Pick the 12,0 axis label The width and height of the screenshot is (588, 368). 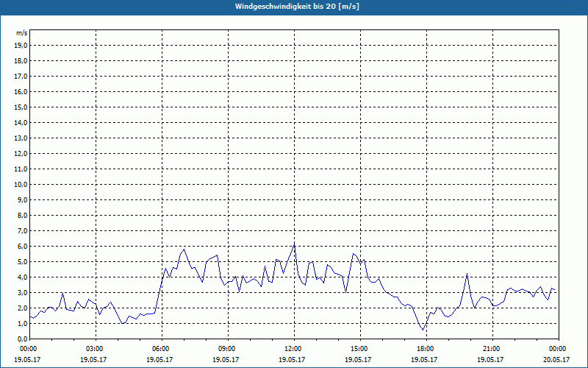(21, 154)
